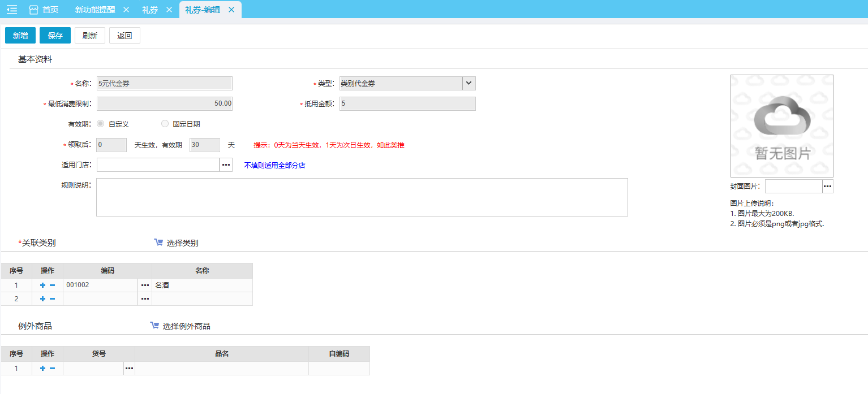The image size is (868, 394).
Task: Click the 选择类别 cart icon
Action: (158, 243)
